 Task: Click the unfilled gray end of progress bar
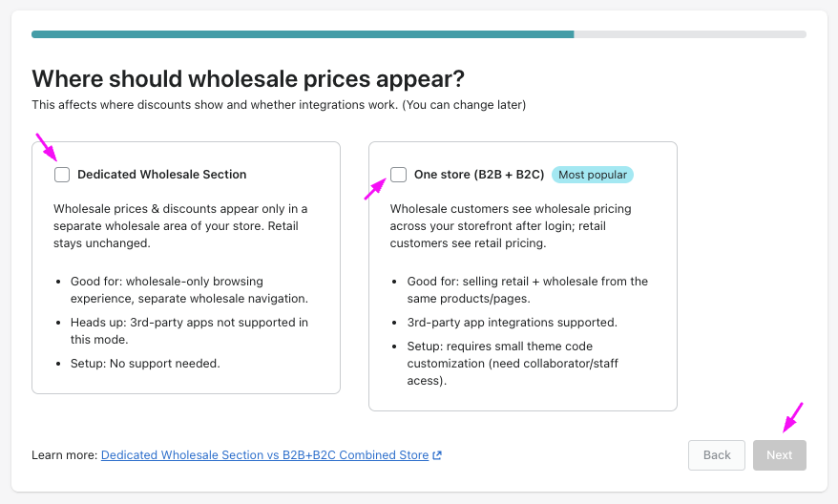[x=689, y=34]
